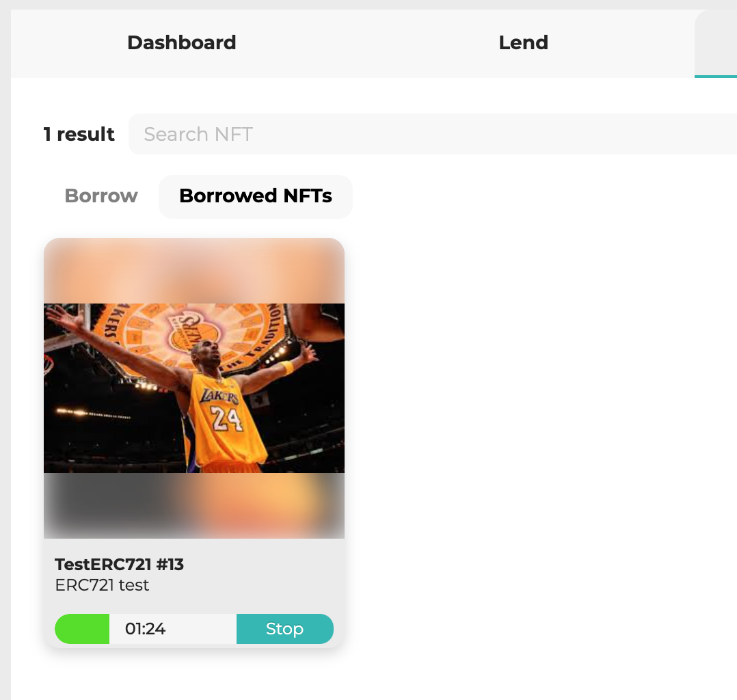This screenshot has height=700, width=737.
Task: Click the 1 result count label
Action: click(x=79, y=134)
